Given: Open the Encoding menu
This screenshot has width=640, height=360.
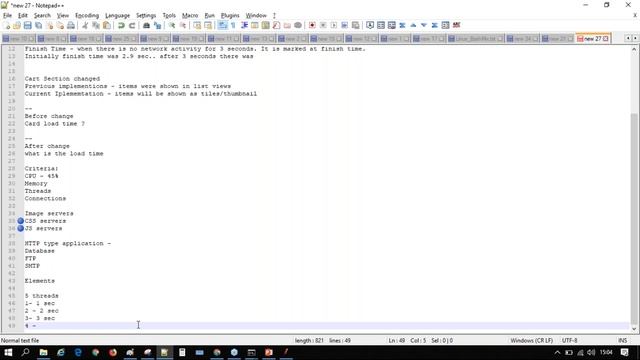Looking at the screenshot, I should coord(87,16).
